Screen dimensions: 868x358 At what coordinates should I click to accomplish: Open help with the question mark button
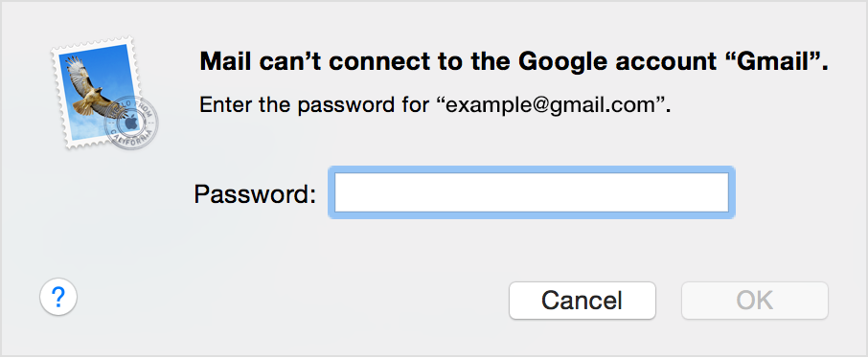[x=58, y=297]
